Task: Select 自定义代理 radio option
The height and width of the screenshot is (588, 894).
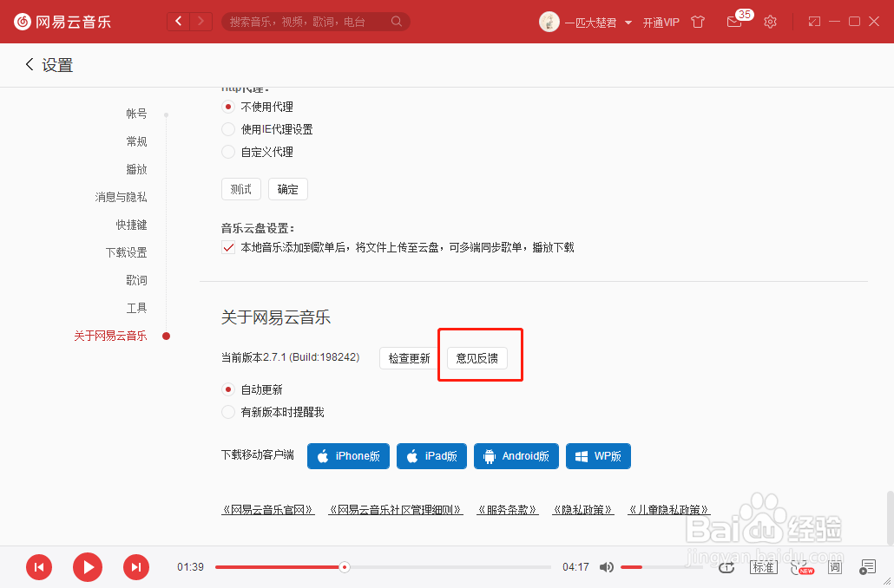Action: [x=228, y=152]
